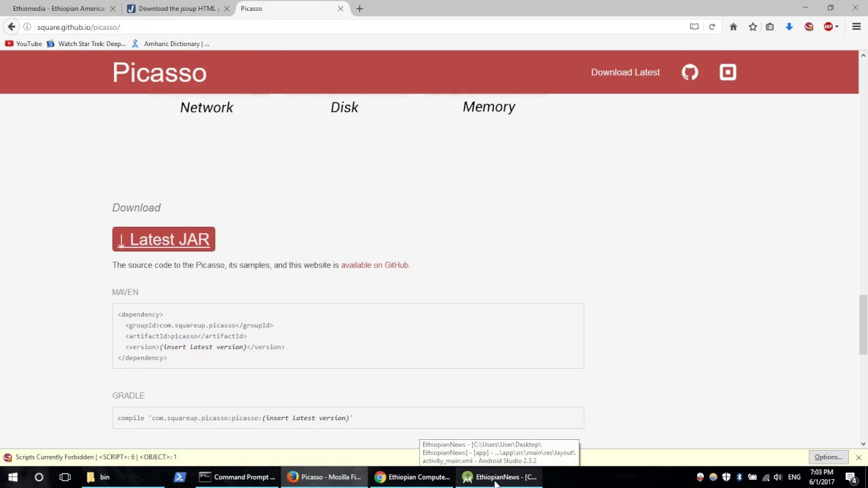The image size is (868, 488).
Task: Open the Watch Star Trek bookmark
Action: coord(86,43)
